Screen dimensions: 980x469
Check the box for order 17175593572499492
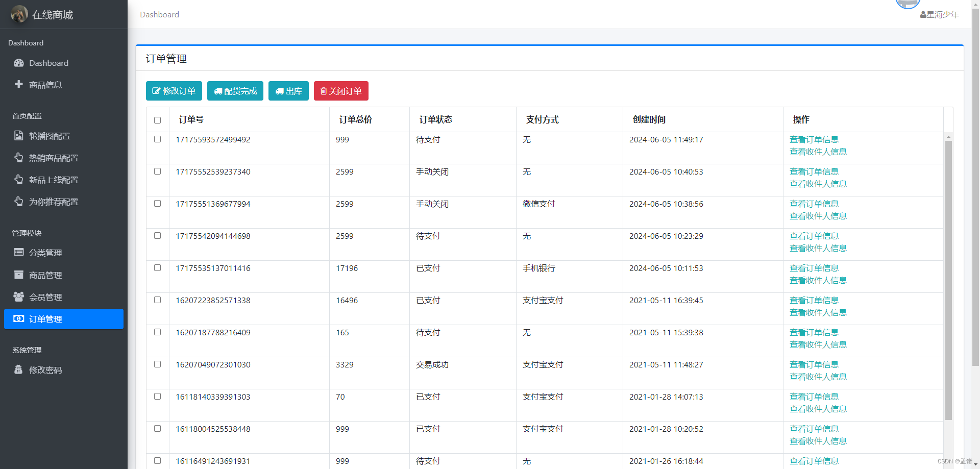click(x=157, y=139)
